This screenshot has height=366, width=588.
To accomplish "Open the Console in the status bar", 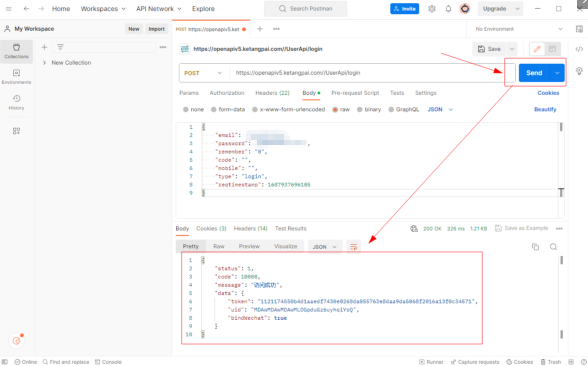I will (x=108, y=362).
